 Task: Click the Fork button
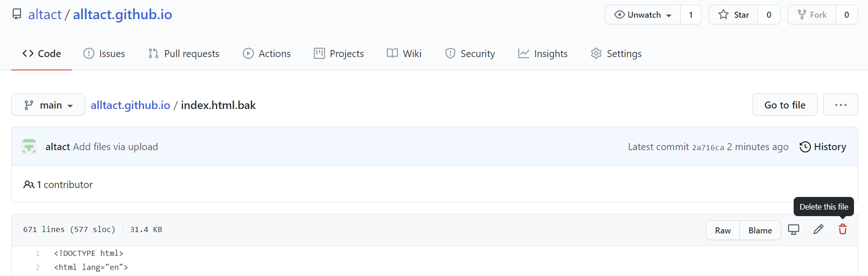coord(812,15)
